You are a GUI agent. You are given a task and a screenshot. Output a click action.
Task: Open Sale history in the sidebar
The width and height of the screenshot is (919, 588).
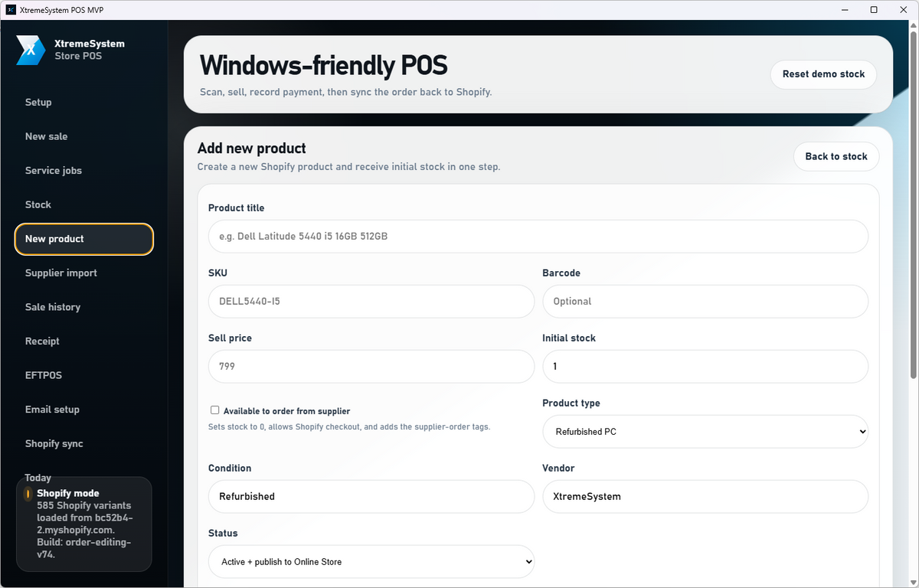coord(84,307)
